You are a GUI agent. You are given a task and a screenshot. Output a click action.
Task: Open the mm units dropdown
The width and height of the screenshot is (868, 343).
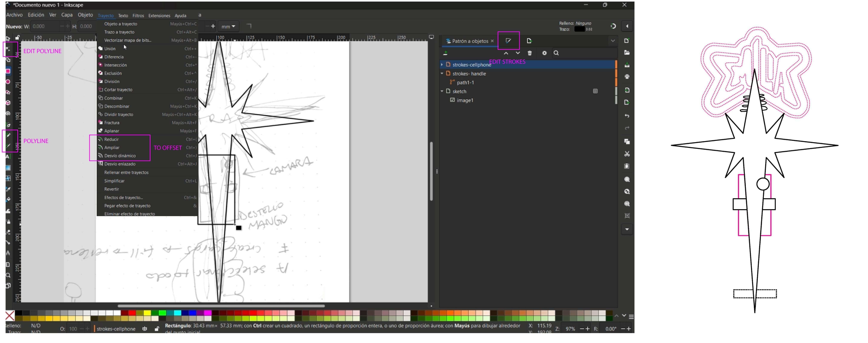228,26
